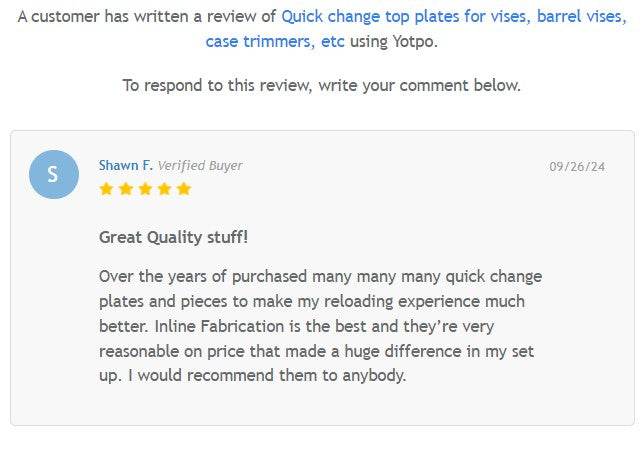Click the review title "Great Quality stuff!"
The height and width of the screenshot is (451, 642).
[x=174, y=237]
